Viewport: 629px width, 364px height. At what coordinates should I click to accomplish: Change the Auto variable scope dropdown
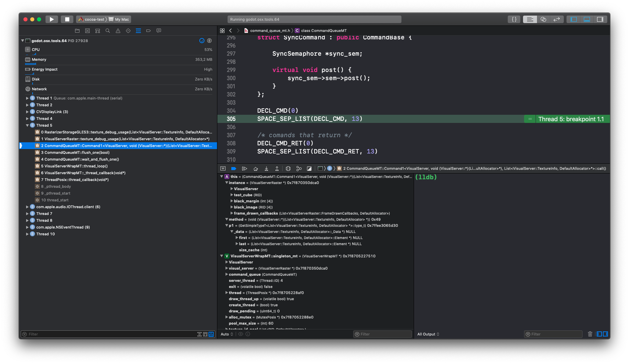(x=227, y=334)
